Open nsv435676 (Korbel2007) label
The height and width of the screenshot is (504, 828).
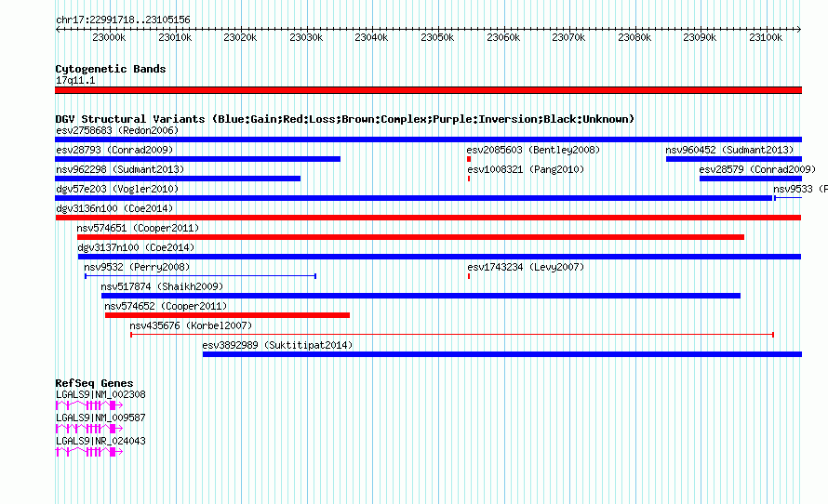point(191,325)
